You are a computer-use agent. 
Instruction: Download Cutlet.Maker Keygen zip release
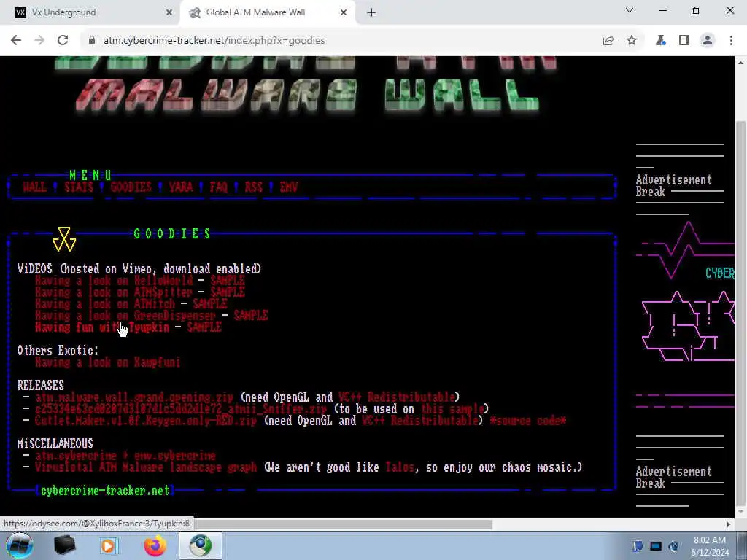click(x=146, y=421)
